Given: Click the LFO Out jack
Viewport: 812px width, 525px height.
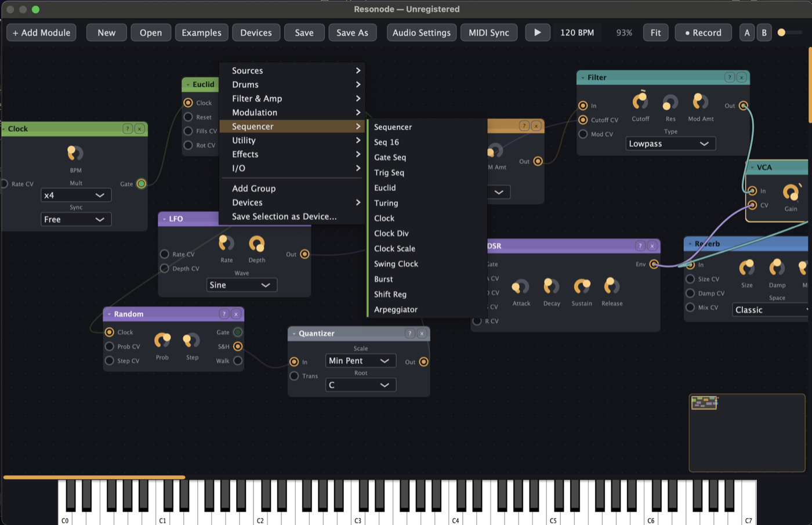Looking at the screenshot, I should click(304, 254).
